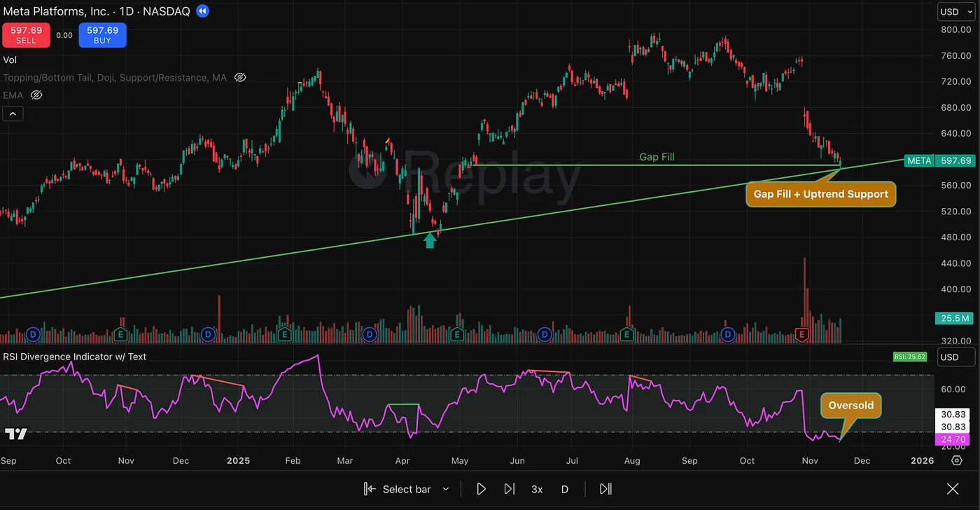Click the Gap Fill line label
Screen dimensions: 980x510
[657, 157]
